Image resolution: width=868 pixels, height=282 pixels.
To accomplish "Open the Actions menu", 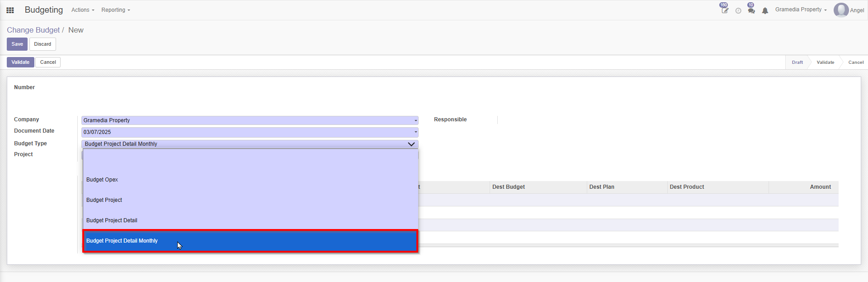I will [83, 10].
